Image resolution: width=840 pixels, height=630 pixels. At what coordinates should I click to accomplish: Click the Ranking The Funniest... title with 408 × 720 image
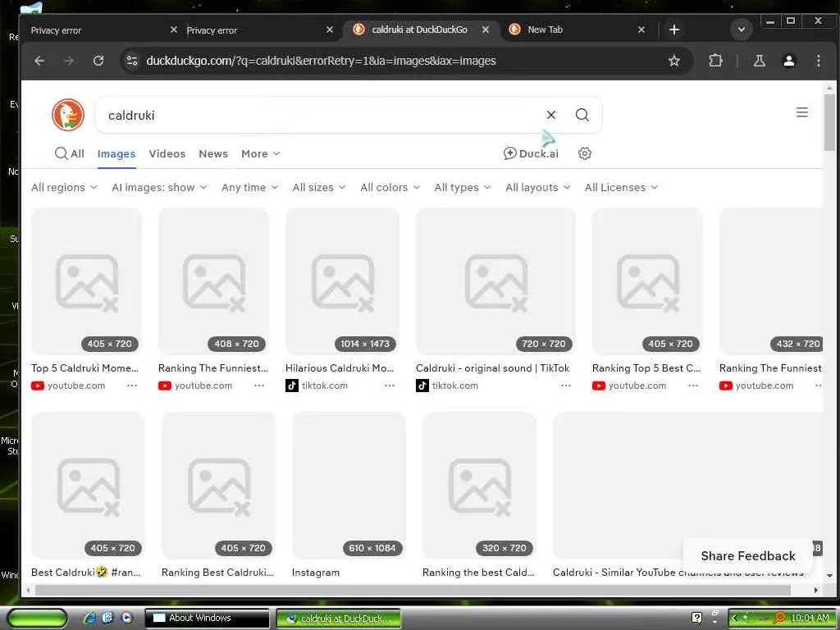point(213,368)
